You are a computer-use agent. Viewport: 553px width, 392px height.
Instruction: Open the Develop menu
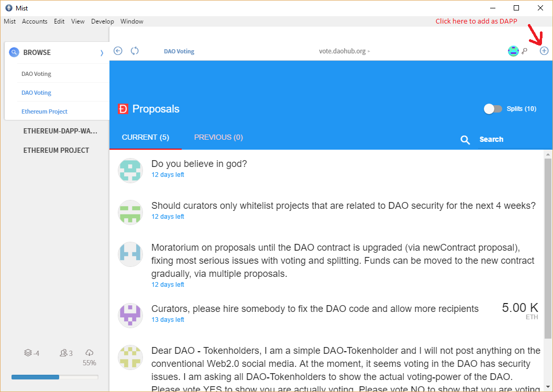tap(102, 21)
